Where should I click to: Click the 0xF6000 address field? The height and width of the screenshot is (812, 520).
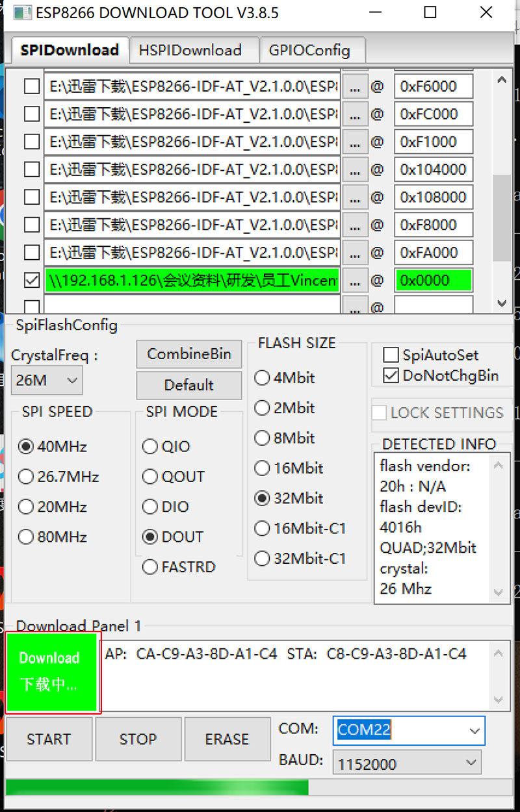[434, 86]
